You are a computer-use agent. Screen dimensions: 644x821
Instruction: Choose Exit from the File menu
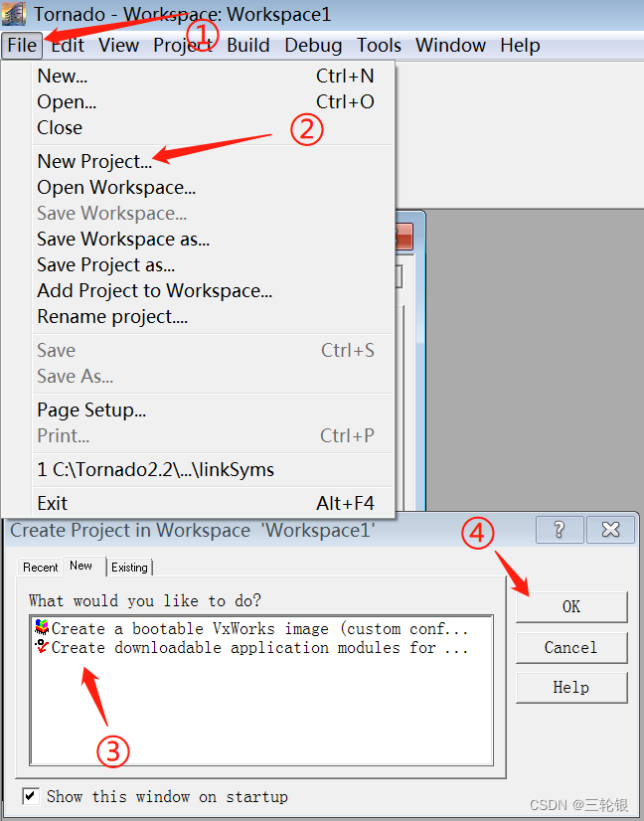click(213, 504)
